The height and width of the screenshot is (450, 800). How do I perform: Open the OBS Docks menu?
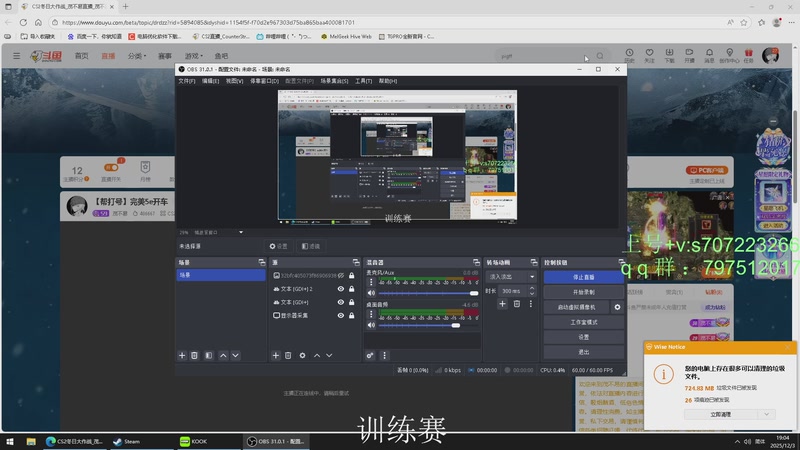pyautogui.click(x=264, y=81)
